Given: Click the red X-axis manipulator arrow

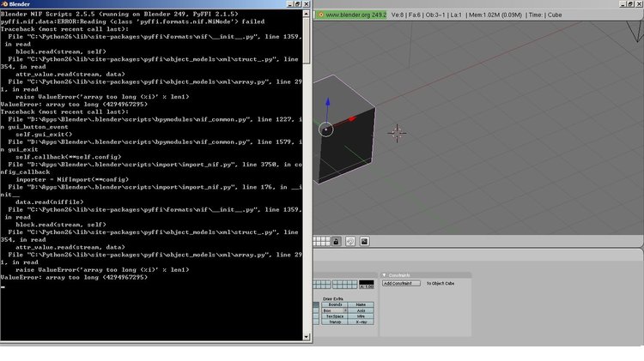Looking at the screenshot, I should click(351, 119).
